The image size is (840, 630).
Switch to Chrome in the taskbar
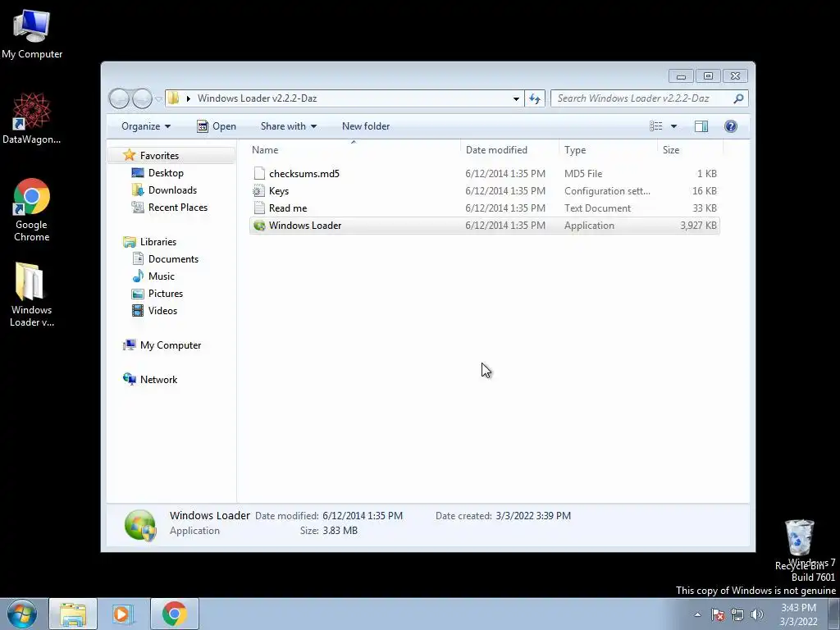point(174,614)
